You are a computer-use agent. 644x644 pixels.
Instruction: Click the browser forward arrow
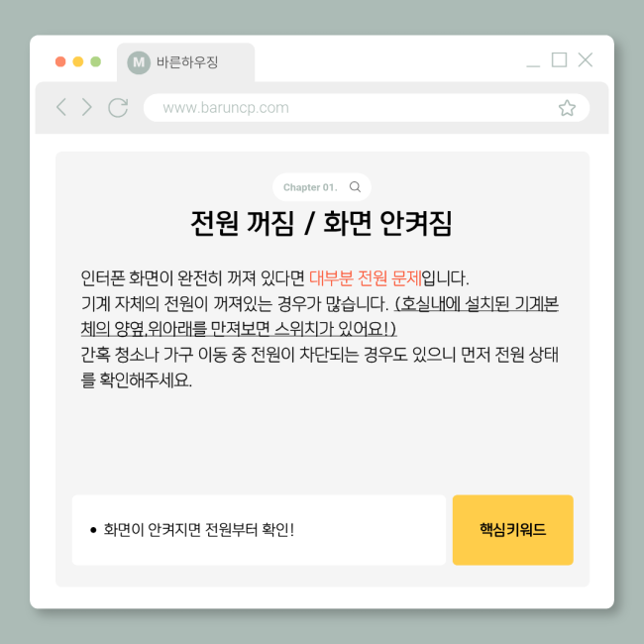86,107
